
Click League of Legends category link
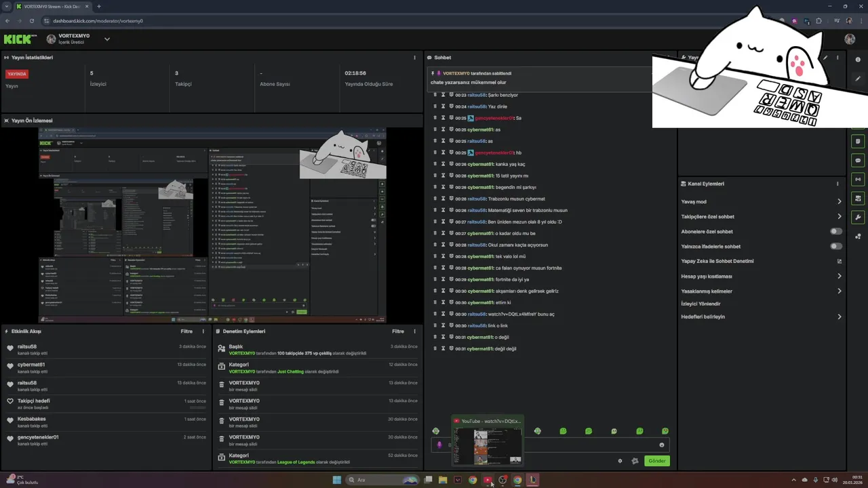(x=296, y=462)
